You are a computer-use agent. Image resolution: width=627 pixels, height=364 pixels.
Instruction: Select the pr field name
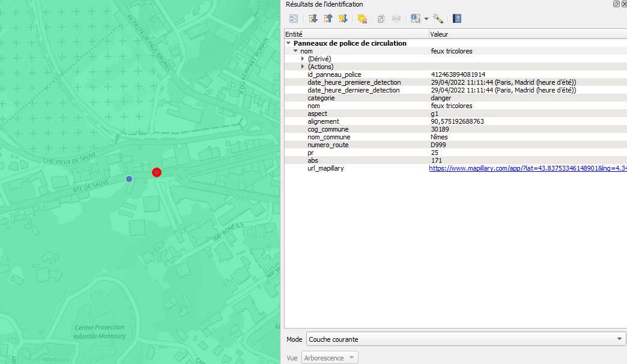pyautogui.click(x=310, y=153)
